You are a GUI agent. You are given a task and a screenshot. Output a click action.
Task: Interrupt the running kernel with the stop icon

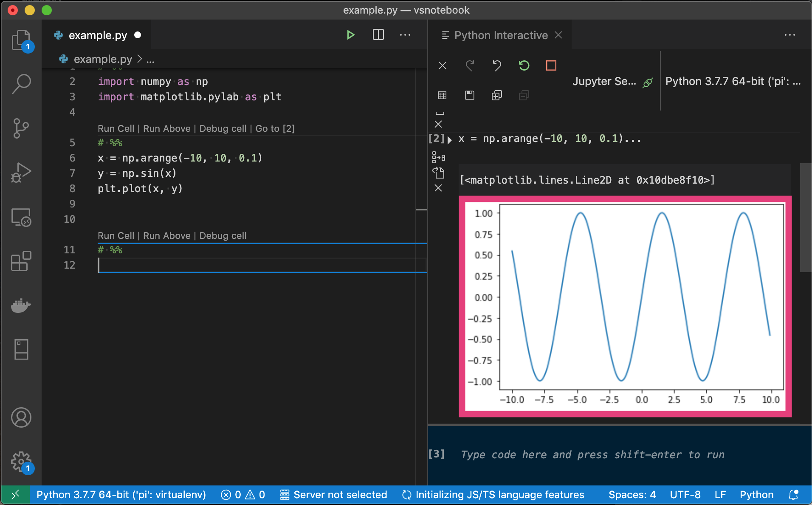551,65
